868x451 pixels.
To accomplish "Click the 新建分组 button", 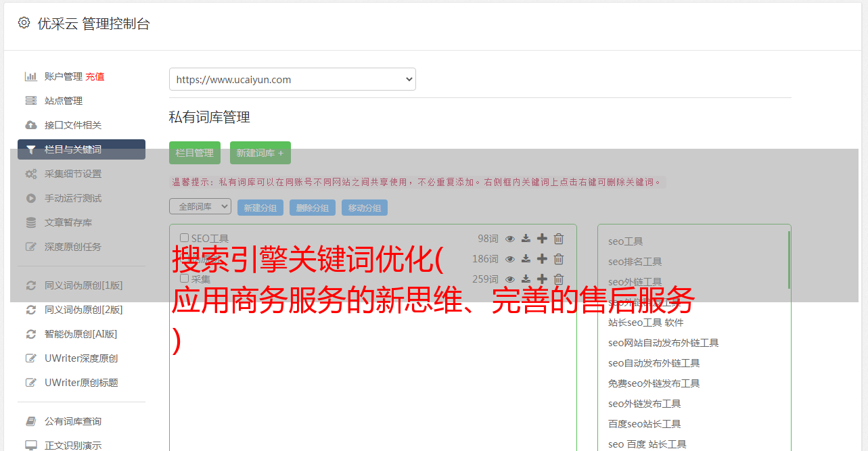I will pyautogui.click(x=260, y=208).
